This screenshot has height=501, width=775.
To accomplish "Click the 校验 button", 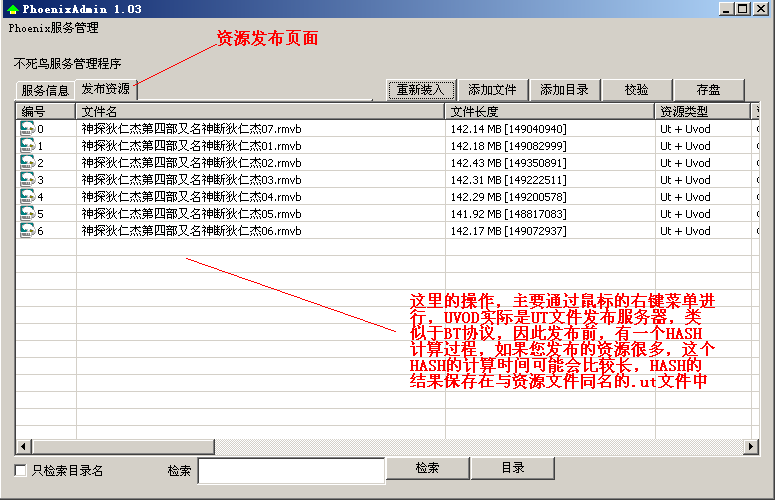I will coord(637,90).
